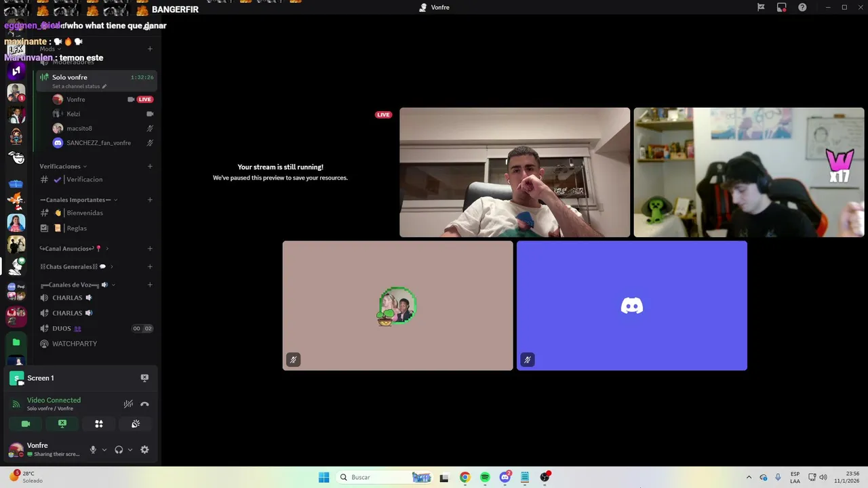Viewport: 868px width, 488px height.
Task: Join the first CHARLAS voice channel
Action: pos(96,298)
